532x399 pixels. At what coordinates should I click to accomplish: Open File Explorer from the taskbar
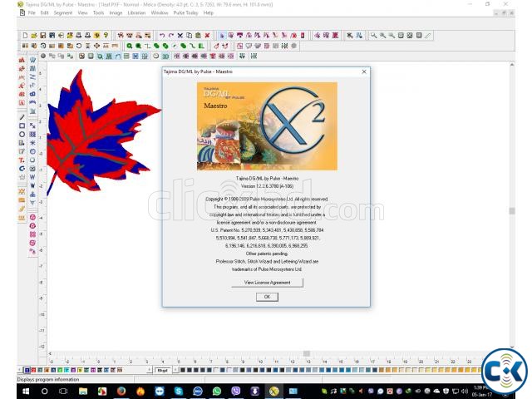point(83,392)
